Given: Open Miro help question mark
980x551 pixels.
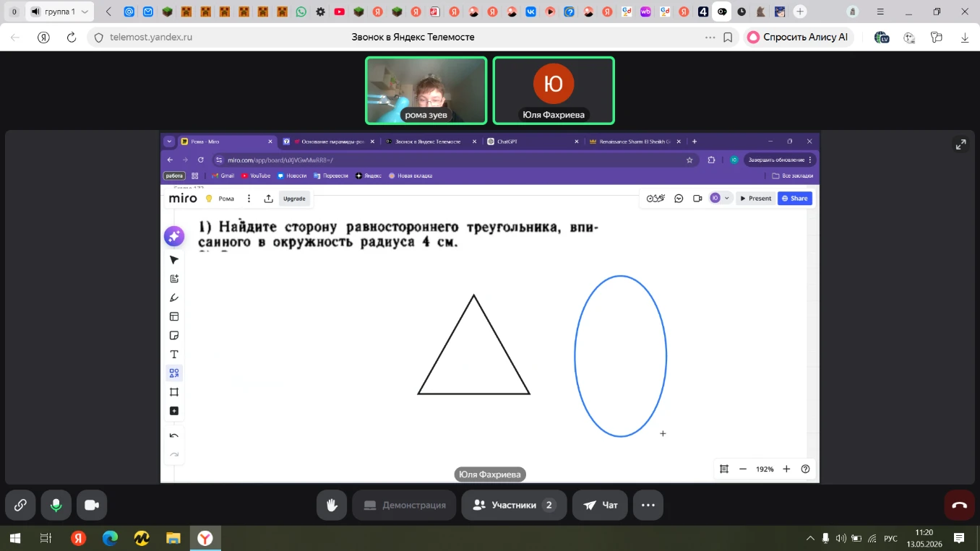Looking at the screenshot, I should pos(805,469).
